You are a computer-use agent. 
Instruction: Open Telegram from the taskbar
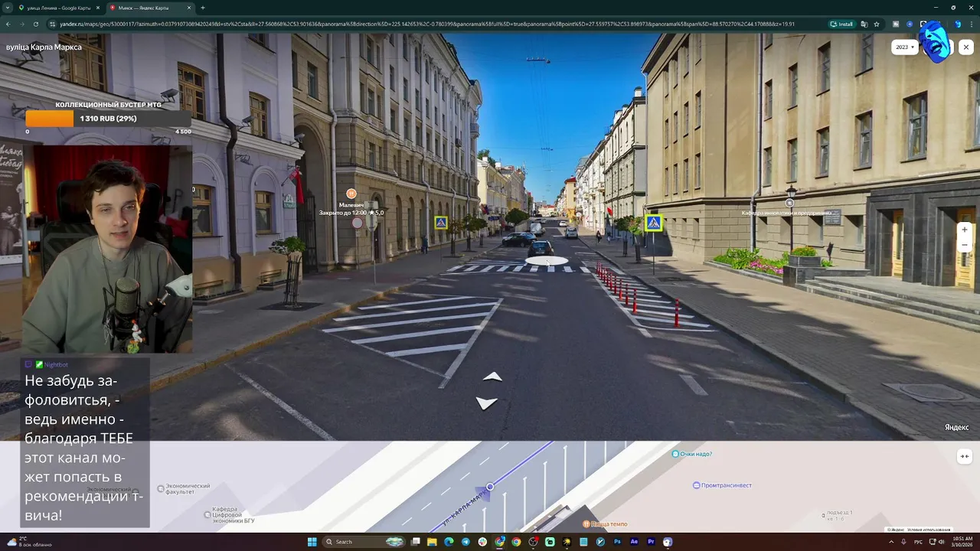(465, 542)
